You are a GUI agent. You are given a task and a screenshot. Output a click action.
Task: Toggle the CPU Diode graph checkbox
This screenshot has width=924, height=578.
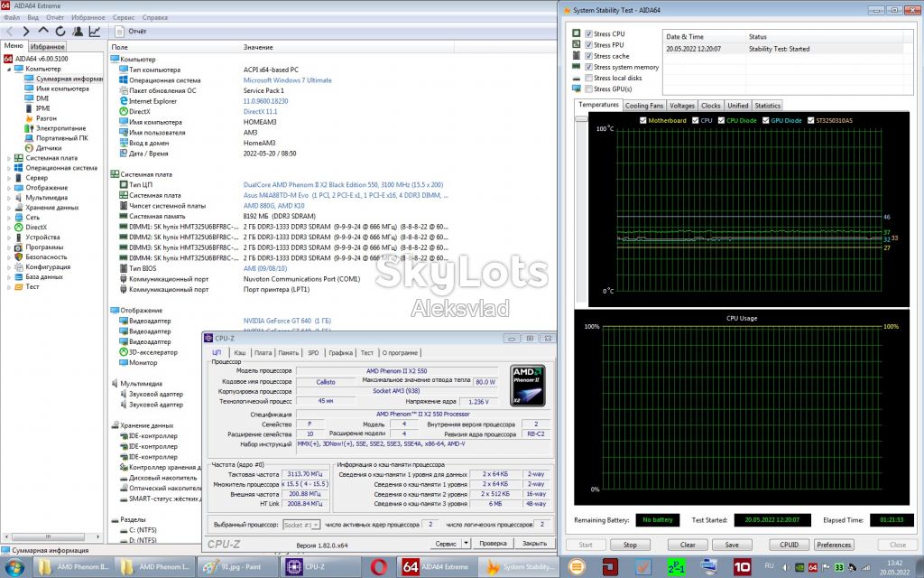[x=721, y=120]
